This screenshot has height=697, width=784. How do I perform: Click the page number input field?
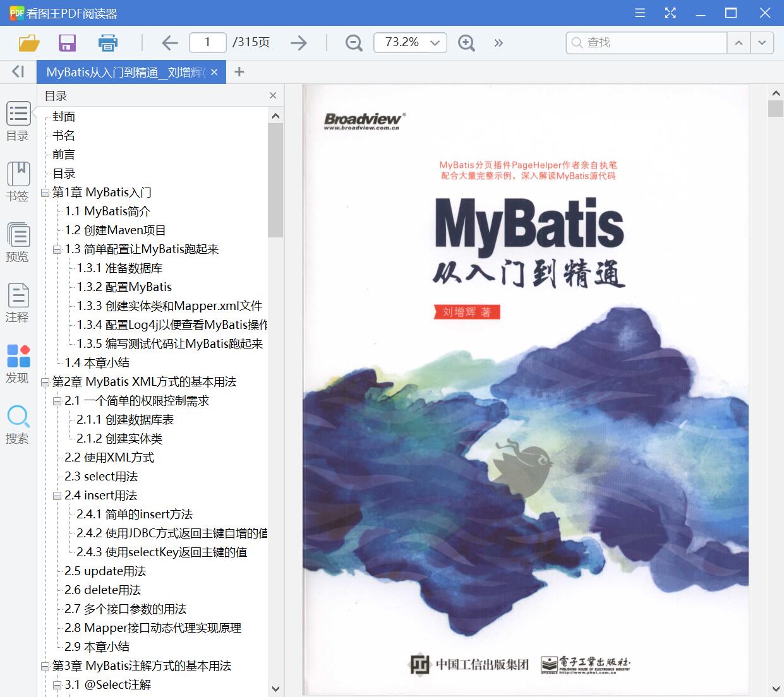tap(208, 42)
